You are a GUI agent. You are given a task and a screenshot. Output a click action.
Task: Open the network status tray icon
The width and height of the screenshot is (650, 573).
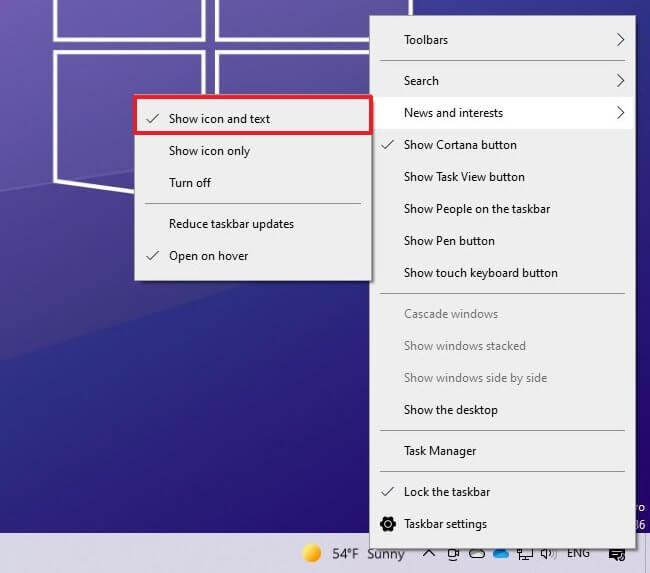(x=524, y=553)
